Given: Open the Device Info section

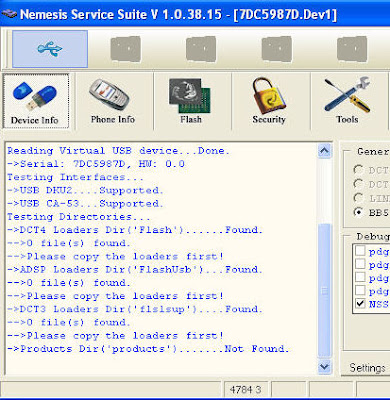Looking at the screenshot, I should click(x=36, y=101).
